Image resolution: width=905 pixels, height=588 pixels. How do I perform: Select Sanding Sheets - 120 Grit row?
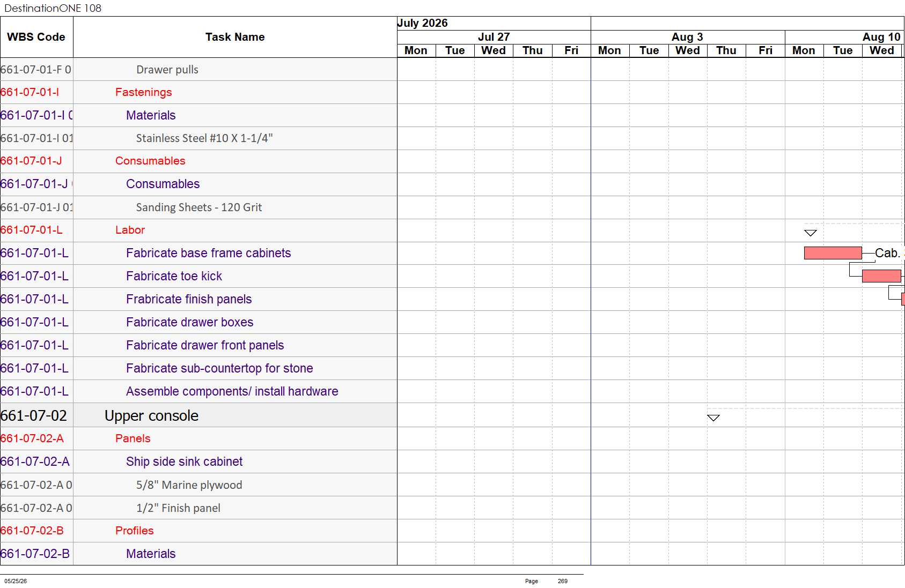pos(199,207)
